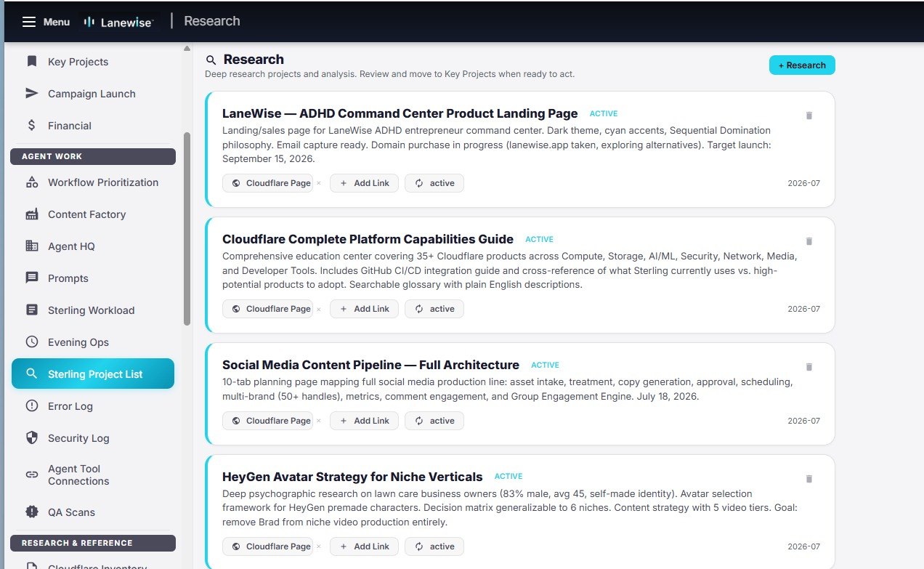Click the + Research button

[x=802, y=65]
